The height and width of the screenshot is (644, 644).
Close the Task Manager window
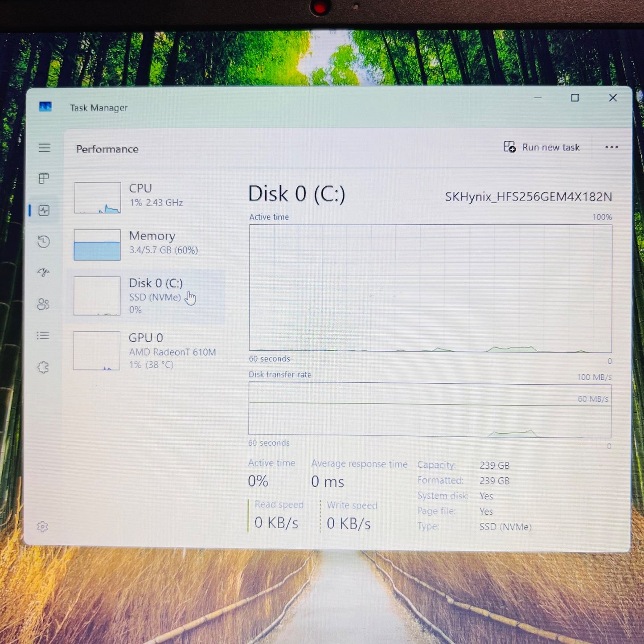tap(613, 98)
